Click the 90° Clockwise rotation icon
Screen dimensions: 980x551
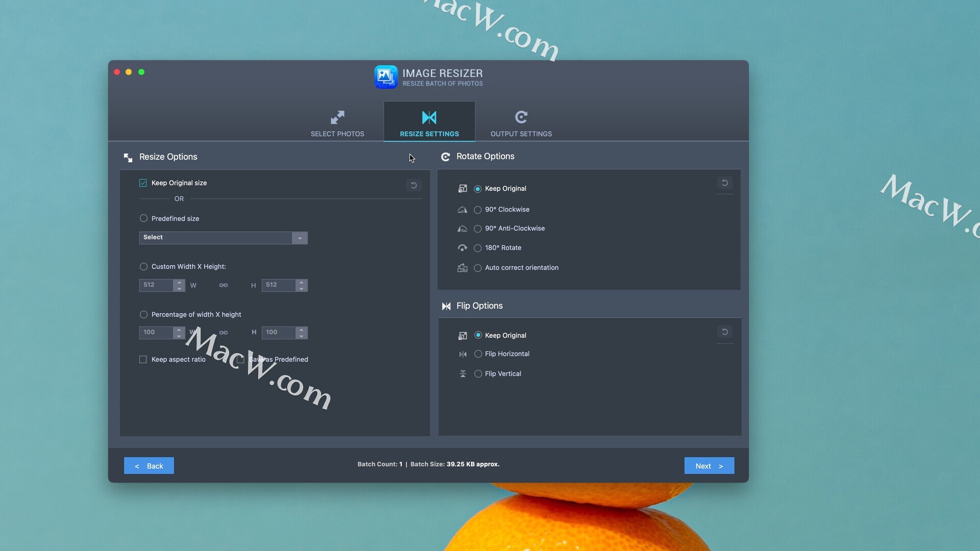click(x=462, y=210)
